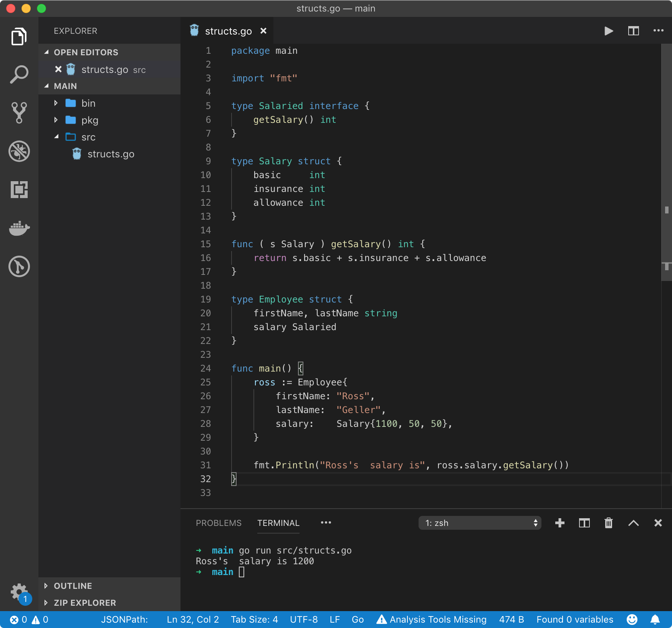Open the Search view
Screen dimensions: 672x628
pyautogui.click(x=19, y=73)
